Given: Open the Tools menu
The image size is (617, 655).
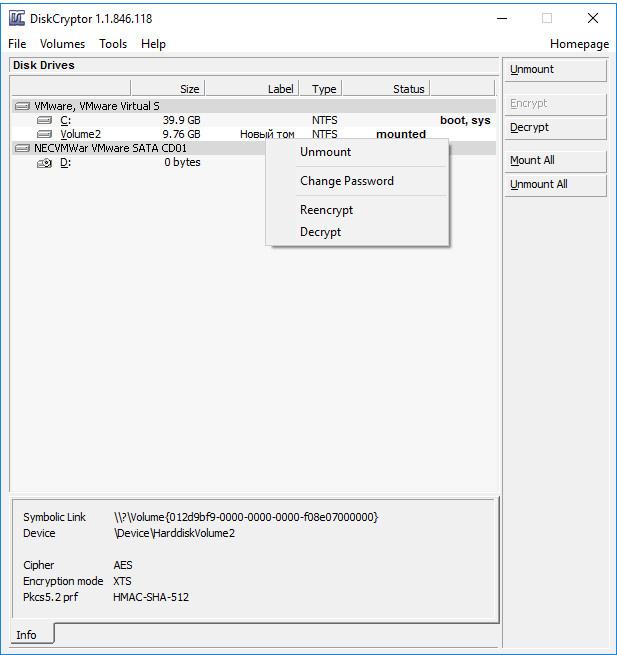Looking at the screenshot, I should (x=113, y=44).
